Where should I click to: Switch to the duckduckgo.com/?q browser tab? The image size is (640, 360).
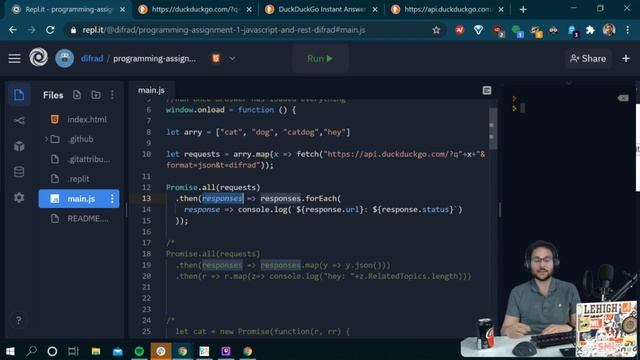(x=195, y=9)
